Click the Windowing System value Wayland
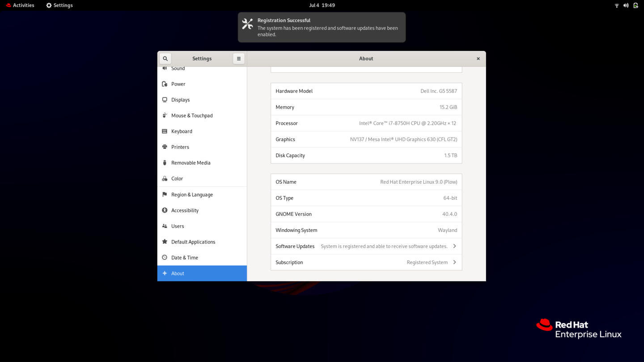Screen dimensions: 644x362 tap(448, 230)
